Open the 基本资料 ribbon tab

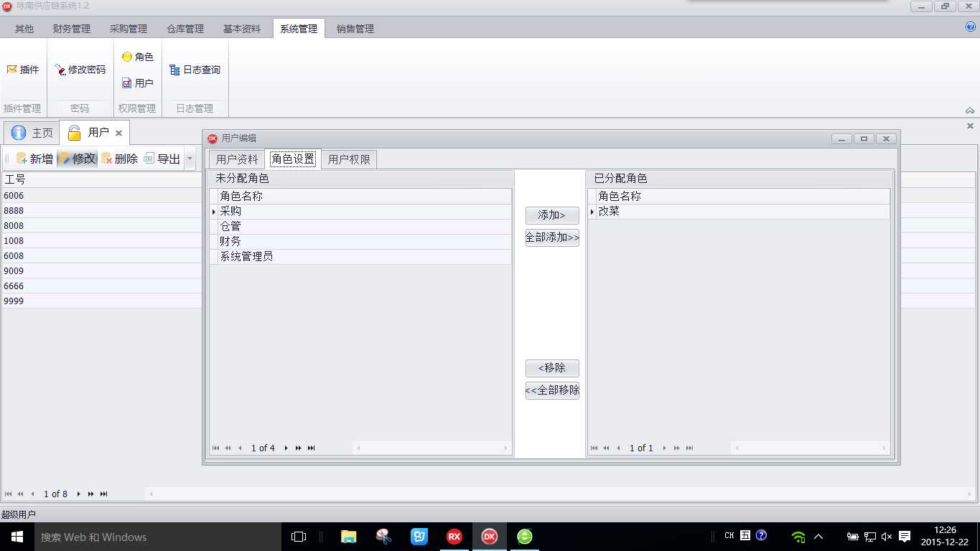[242, 29]
